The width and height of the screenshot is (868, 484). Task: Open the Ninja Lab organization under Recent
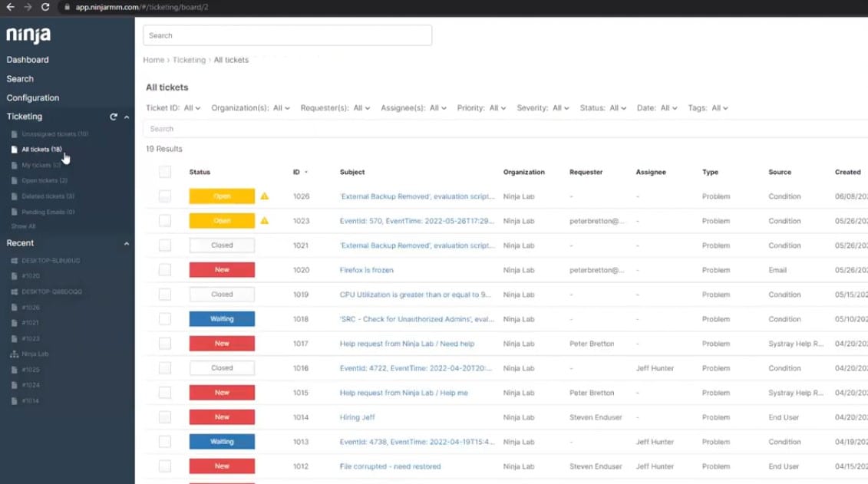[38, 354]
